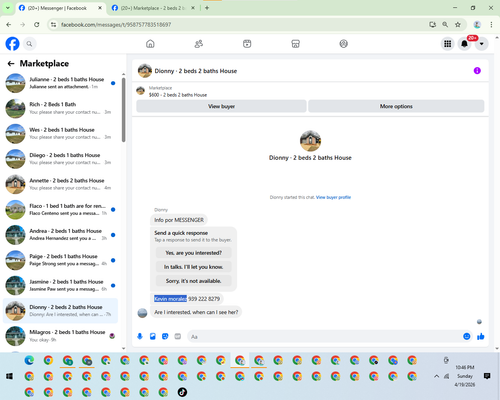The height and width of the screenshot is (400, 500).
Task: Click the chat list vertical scrollbar
Action: click(124, 110)
